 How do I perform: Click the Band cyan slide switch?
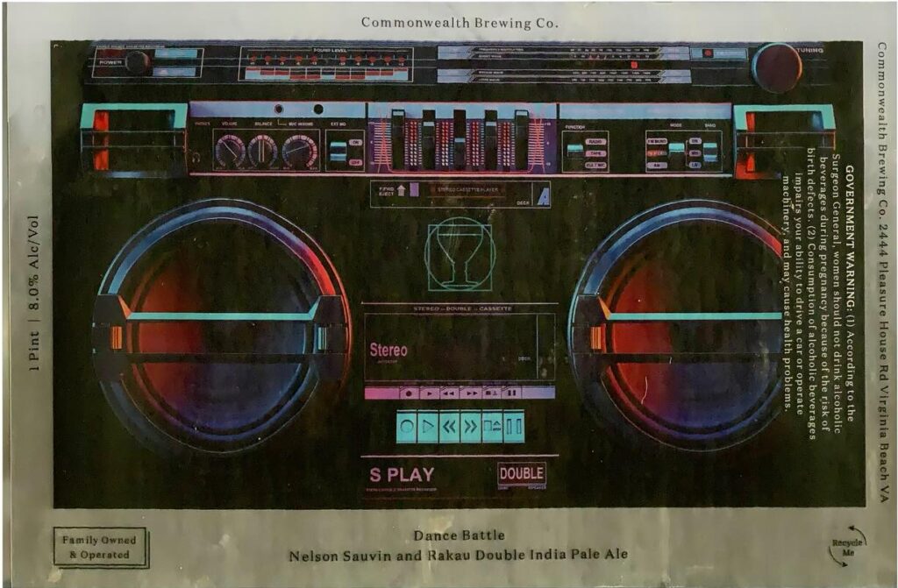click(x=710, y=152)
